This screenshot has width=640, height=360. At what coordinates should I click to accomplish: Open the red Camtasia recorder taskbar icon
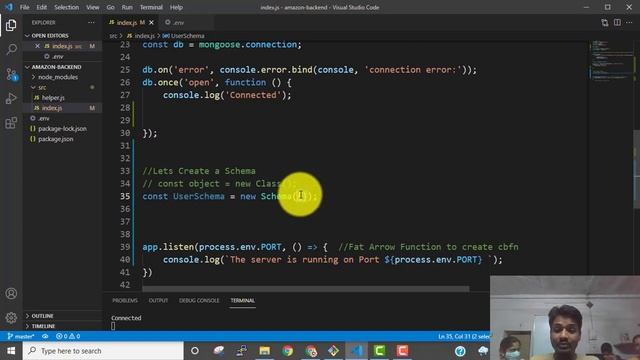(x=402, y=351)
